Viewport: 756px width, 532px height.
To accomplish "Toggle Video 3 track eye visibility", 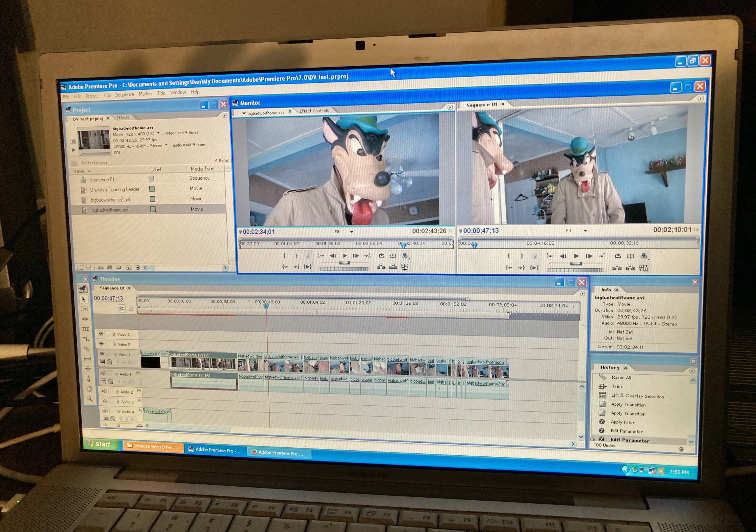I will [x=101, y=334].
